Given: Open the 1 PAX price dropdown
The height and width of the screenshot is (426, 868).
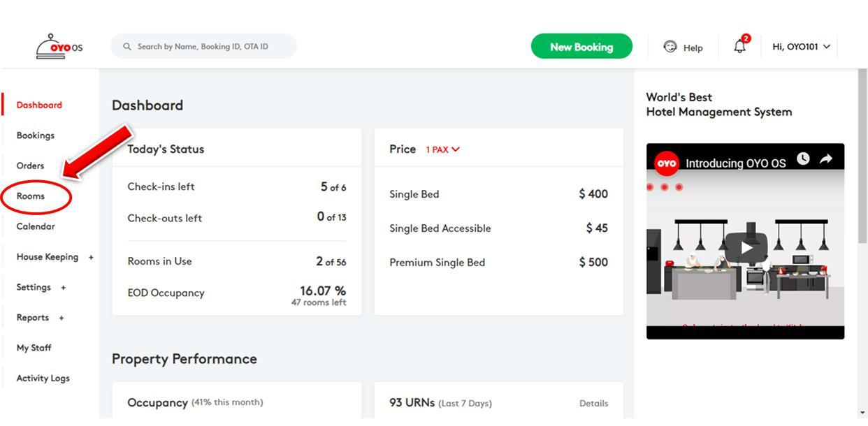Looking at the screenshot, I should coord(443,149).
